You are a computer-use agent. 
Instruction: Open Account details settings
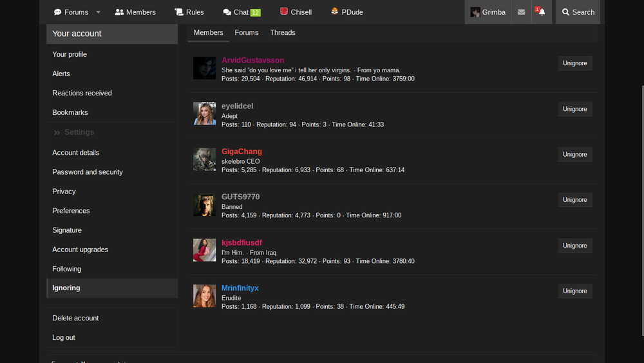pos(112,153)
